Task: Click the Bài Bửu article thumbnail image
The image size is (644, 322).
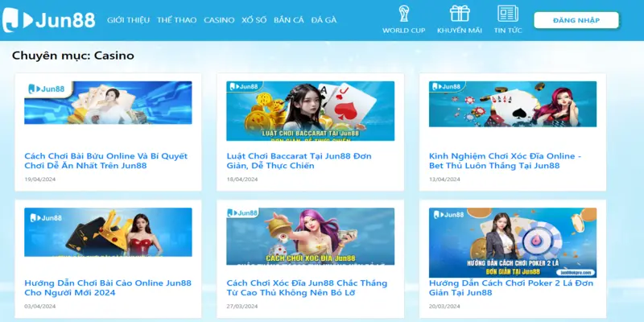Action: pyautogui.click(x=108, y=103)
